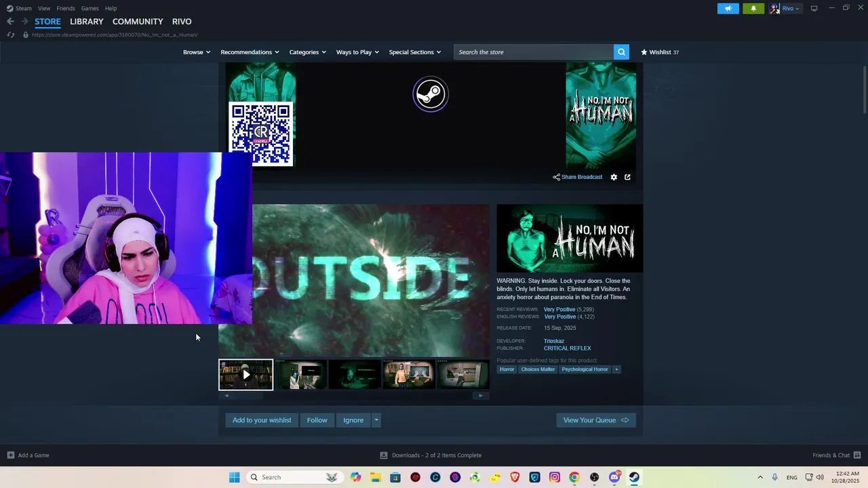
Task: Switch to Big Picture mode icon
Action: pyautogui.click(x=814, y=8)
